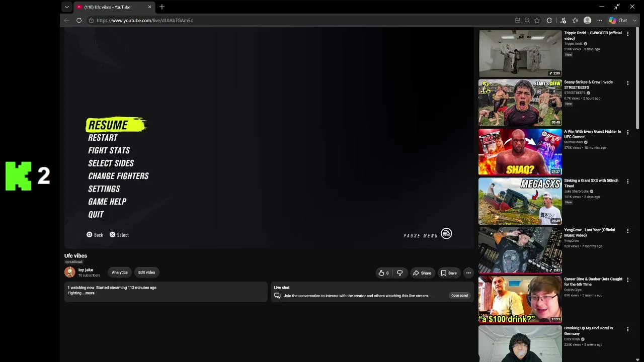Click the zoom out magnifier icon
The image size is (644, 362).
pyautogui.click(x=527, y=21)
